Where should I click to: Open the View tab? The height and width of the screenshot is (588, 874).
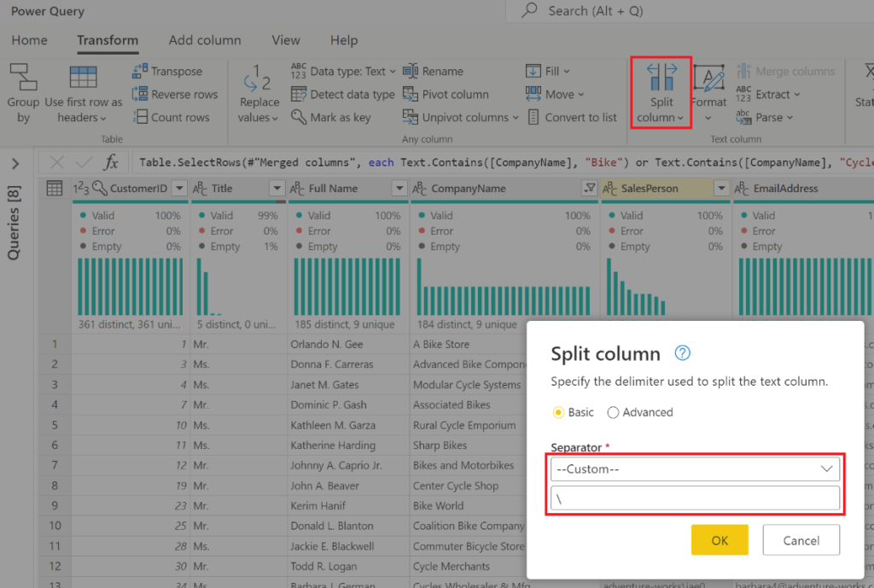pyautogui.click(x=285, y=40)
